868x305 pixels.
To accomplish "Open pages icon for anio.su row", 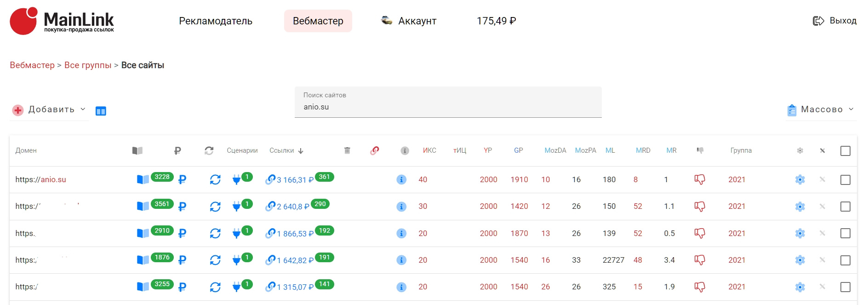I will coord(143,179).
